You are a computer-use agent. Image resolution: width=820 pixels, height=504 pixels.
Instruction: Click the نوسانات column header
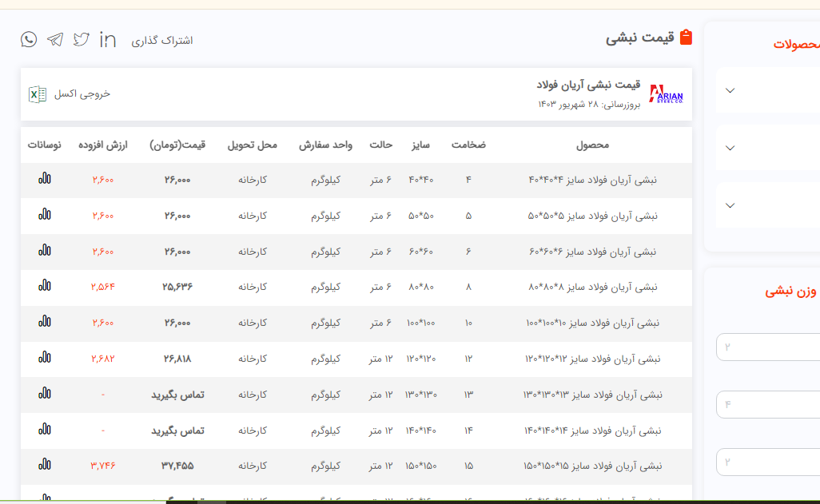click(45, 145)
